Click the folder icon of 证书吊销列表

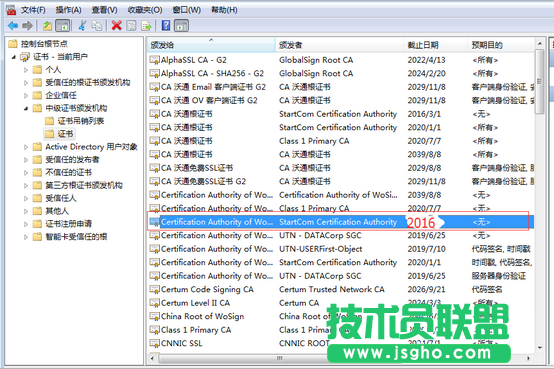tap(49, 121)
